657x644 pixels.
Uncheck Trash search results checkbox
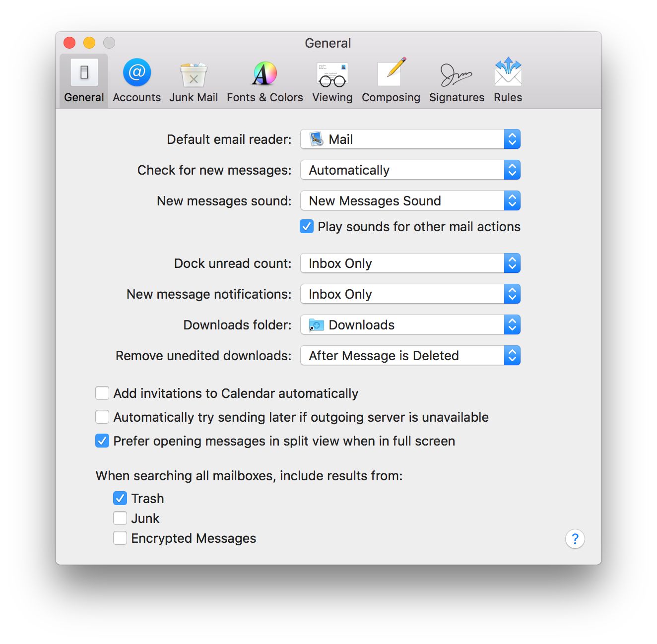120,498
